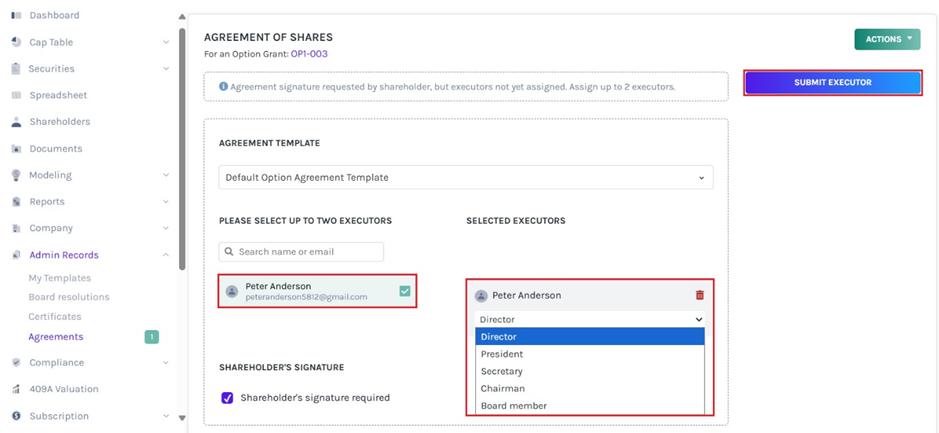Go to the Dashboard page

(54, 15)
